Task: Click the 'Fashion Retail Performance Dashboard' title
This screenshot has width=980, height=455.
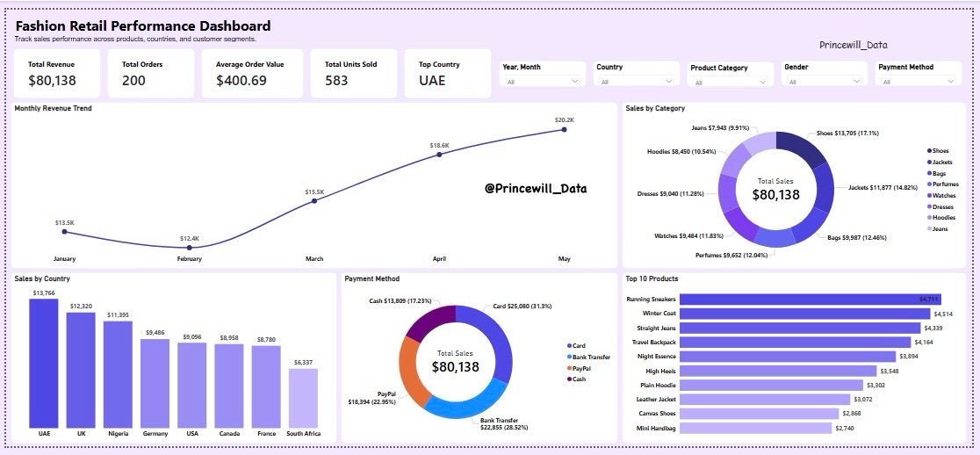Action: (143, 25)
